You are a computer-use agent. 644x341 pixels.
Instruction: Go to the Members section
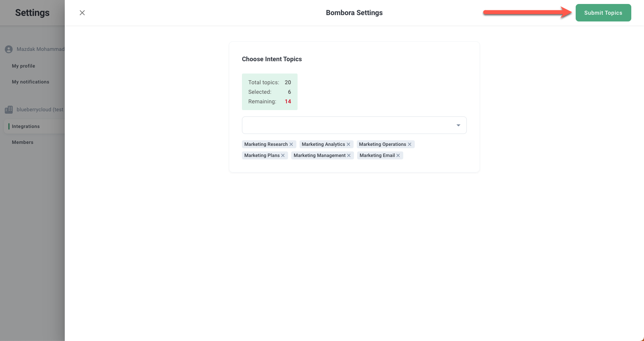pos(23,142)
